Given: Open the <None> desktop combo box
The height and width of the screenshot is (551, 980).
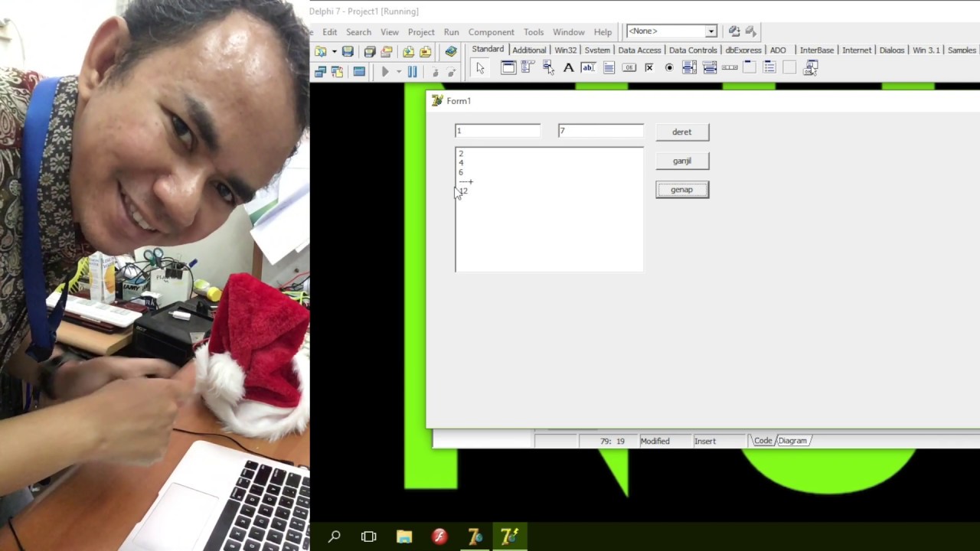Looking at the screenshot, I should [x=671, y=31].
